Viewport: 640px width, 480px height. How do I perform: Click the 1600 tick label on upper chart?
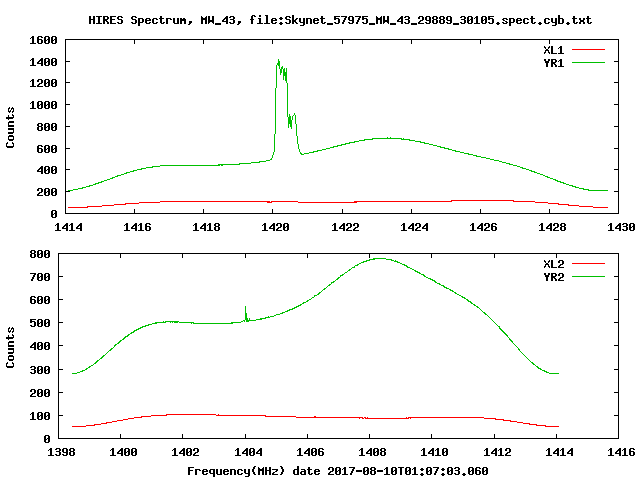(43, 40)
